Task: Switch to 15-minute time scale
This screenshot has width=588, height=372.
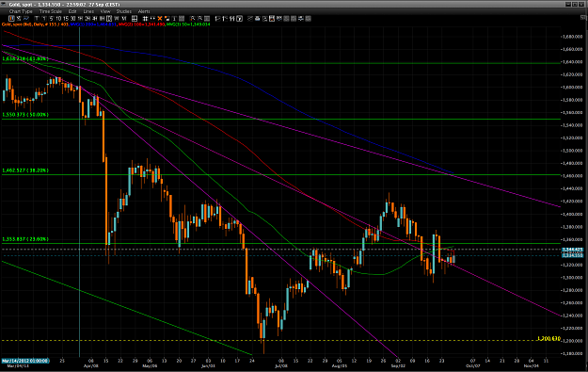Action: (66, 19)
